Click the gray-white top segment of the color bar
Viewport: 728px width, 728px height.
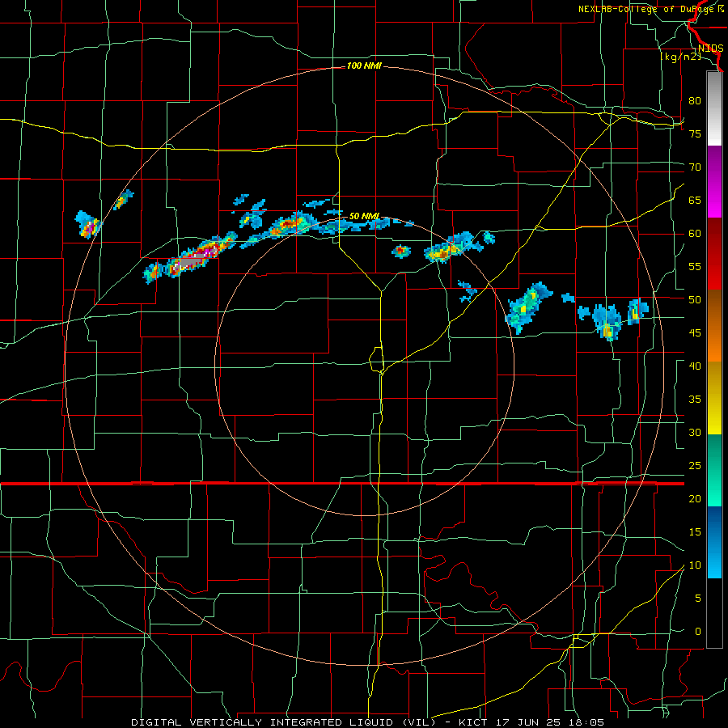(714, 108)
